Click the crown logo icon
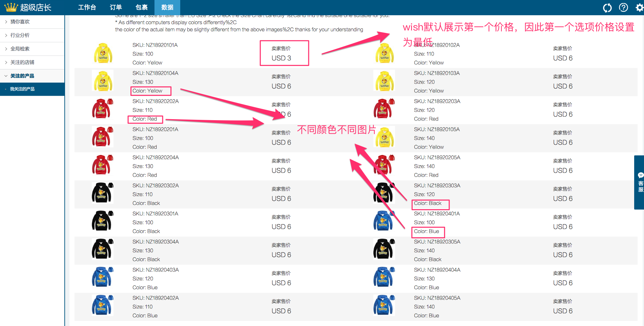This screenshot has height=326, width=644. [x=11, y=7]
